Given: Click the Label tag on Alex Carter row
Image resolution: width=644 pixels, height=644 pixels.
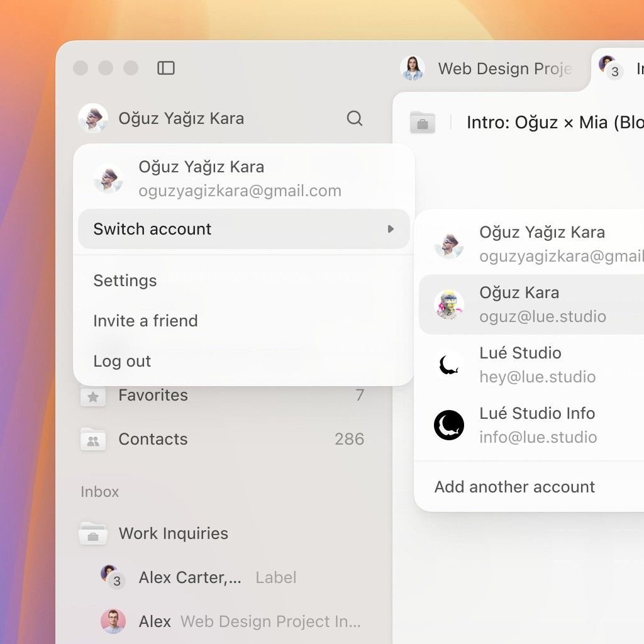Looking at the screenshot, I should [276, 577].
